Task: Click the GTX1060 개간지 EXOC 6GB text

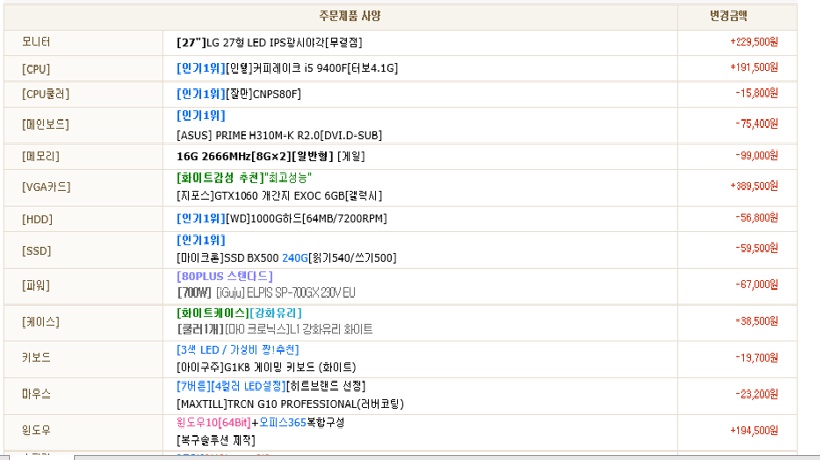Action: click(279, 196)
